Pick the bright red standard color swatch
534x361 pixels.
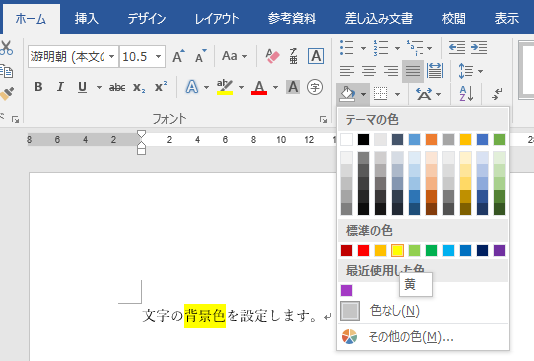click(363, 250)
